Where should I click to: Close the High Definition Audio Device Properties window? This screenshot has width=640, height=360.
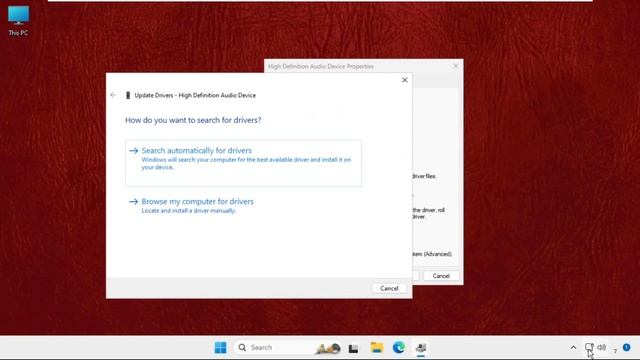456,66
